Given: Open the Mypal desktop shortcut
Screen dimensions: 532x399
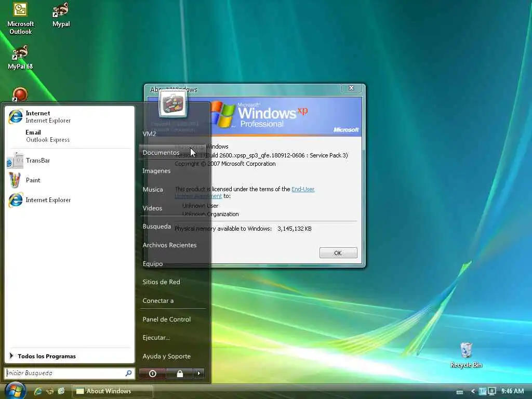Looking at the screenshot, I should [61, 15].
